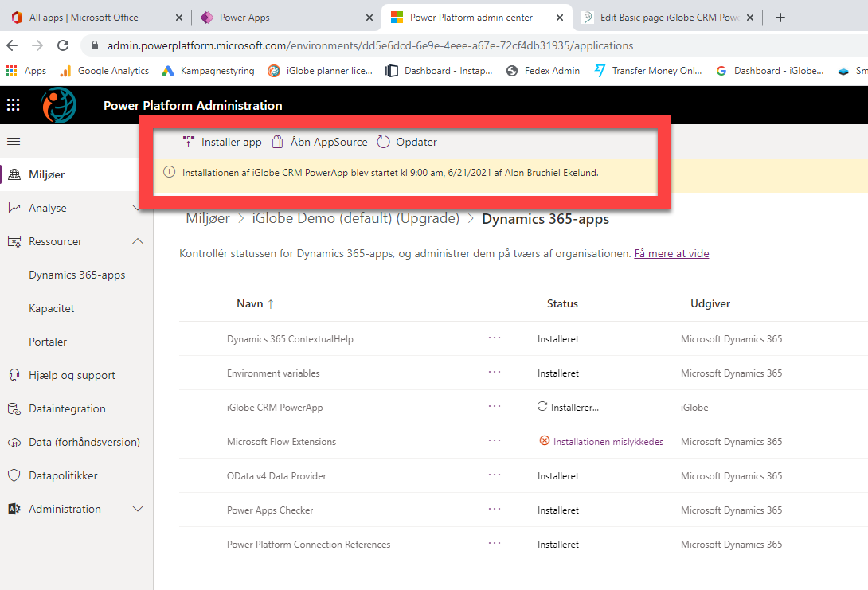
Task: Click the Administration sidebar icon
Action: [x=14, y=510]
